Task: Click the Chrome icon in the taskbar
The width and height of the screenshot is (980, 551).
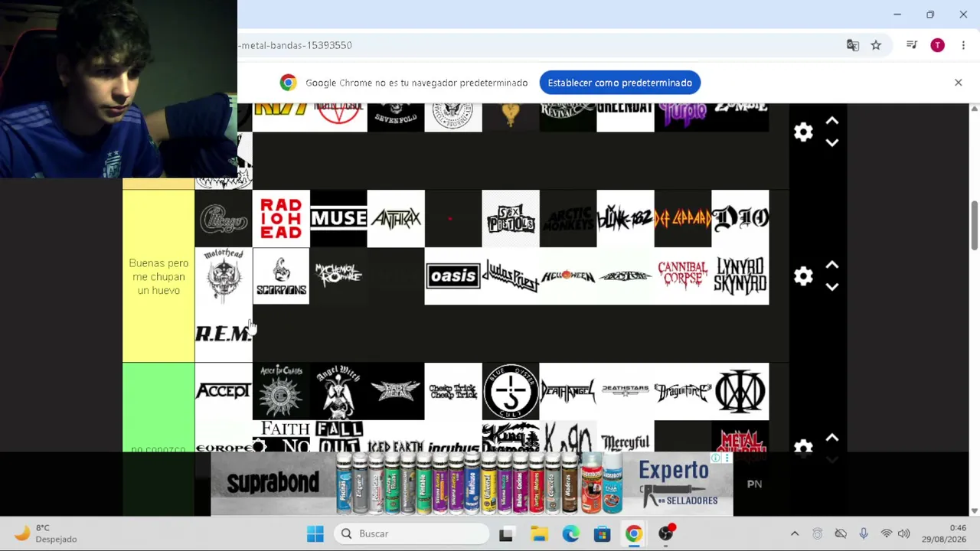Action: [x=633, y=533]
